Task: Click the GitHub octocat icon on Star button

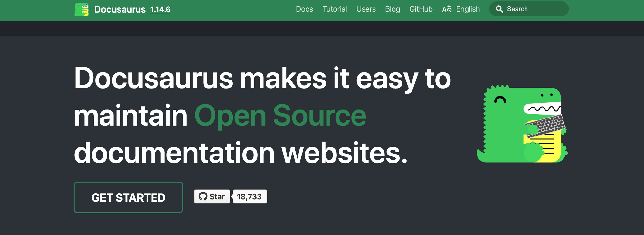Action: (x=203, y=196)
